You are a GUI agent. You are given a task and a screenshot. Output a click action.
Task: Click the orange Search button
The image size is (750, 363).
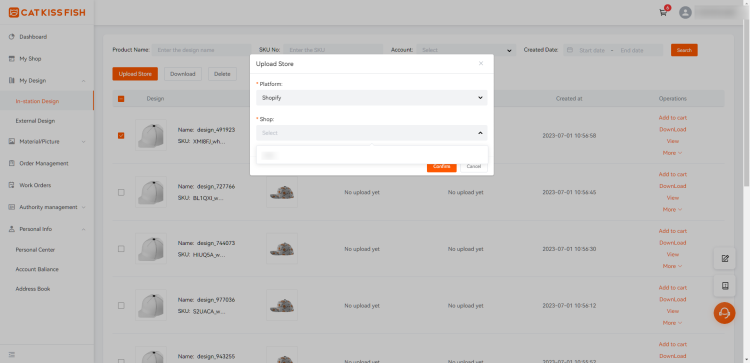point(684,50)
